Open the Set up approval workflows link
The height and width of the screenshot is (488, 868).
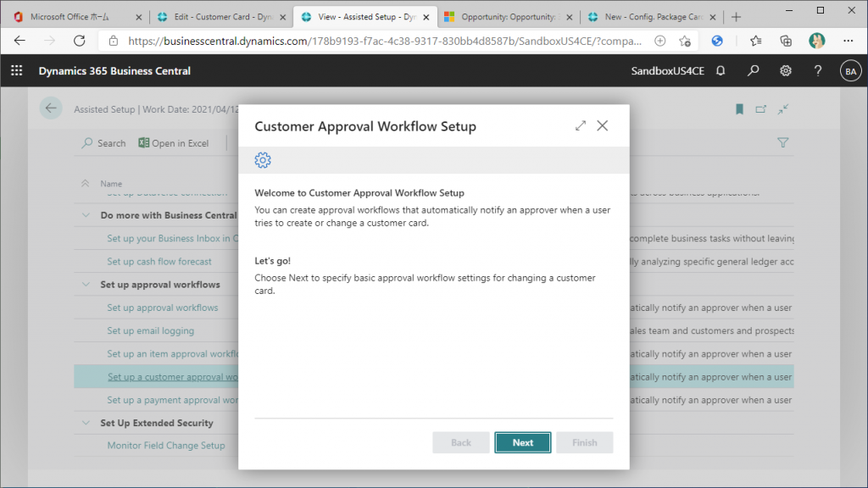163,308
